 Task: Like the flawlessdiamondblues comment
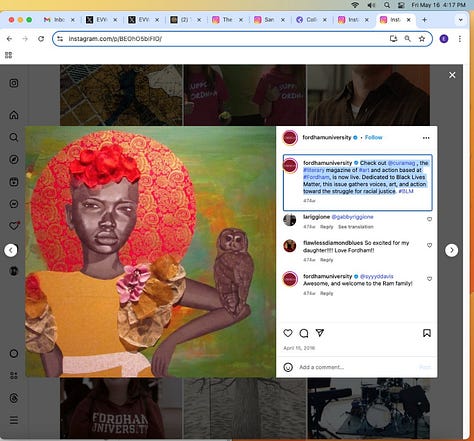click(429, 245)
